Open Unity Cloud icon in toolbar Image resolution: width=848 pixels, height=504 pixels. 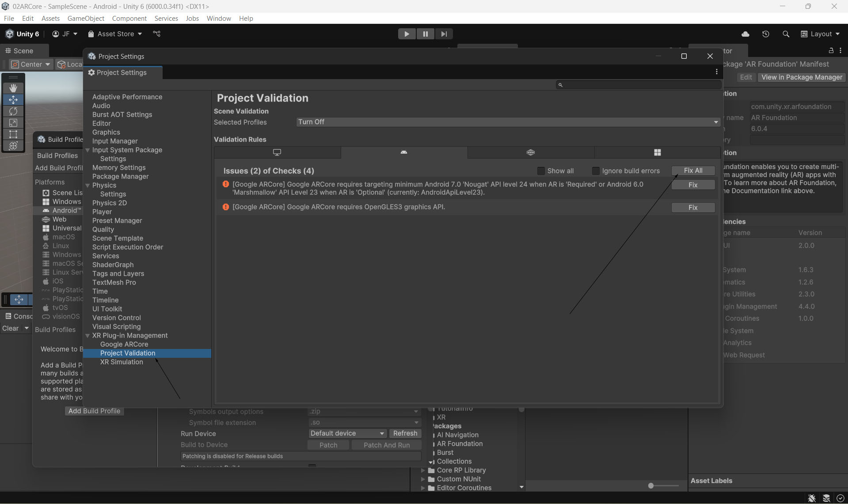coord(745,34)
